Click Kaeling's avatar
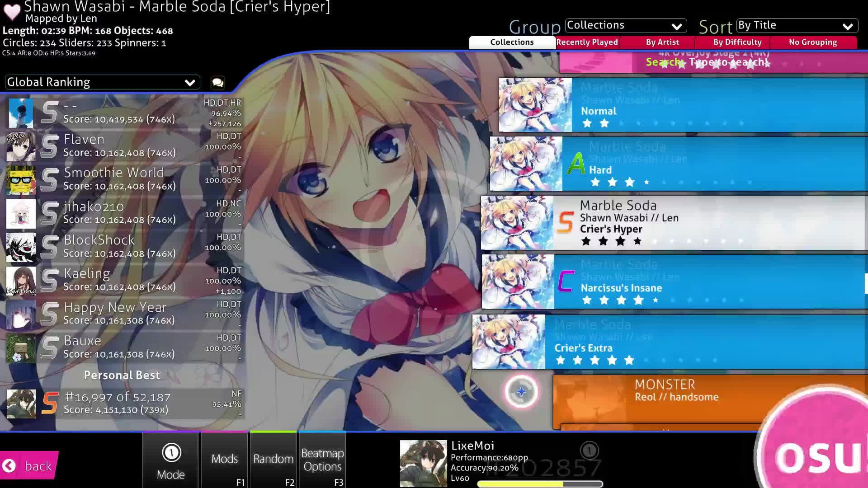The image size is (868, 488). click(21, 281)
